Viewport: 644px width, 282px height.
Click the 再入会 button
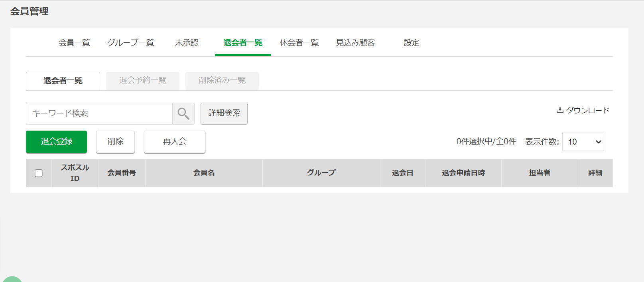[x=175, y=142]
